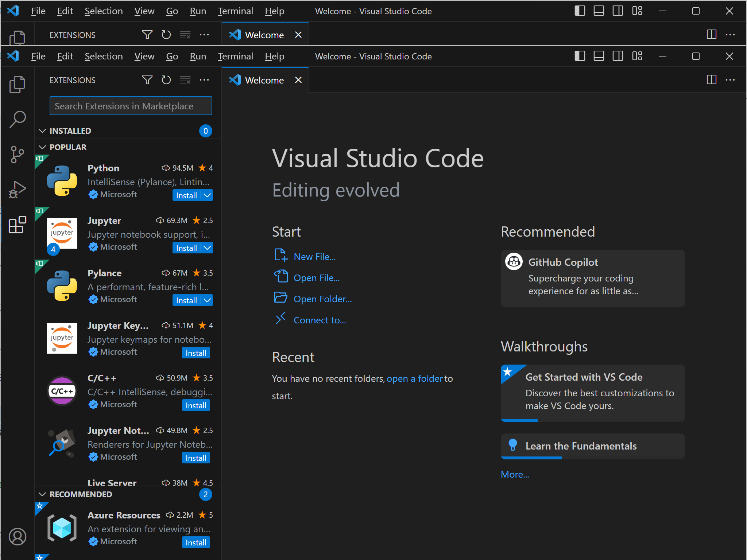
Task: Click filter icon in back window's Extensions header
Action: pos(147,35)
